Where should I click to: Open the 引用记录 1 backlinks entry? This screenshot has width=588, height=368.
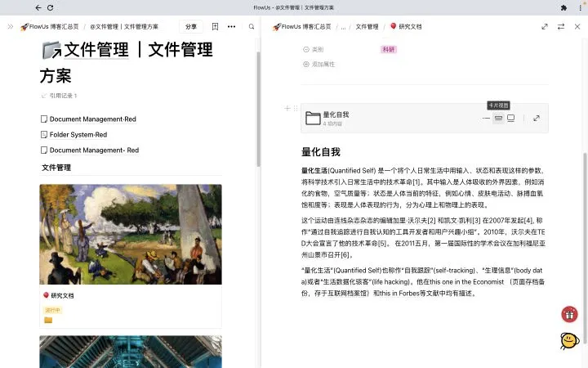pos(60,96)
